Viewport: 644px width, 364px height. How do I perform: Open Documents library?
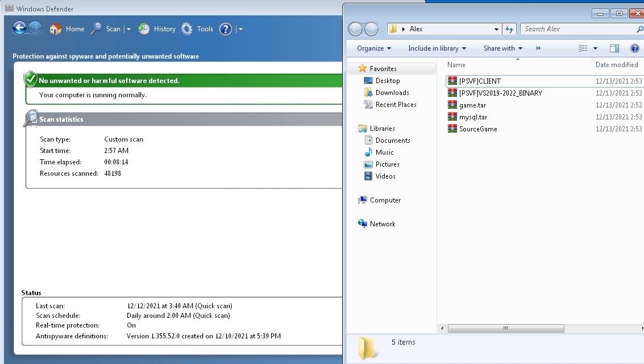coord(392,140)
